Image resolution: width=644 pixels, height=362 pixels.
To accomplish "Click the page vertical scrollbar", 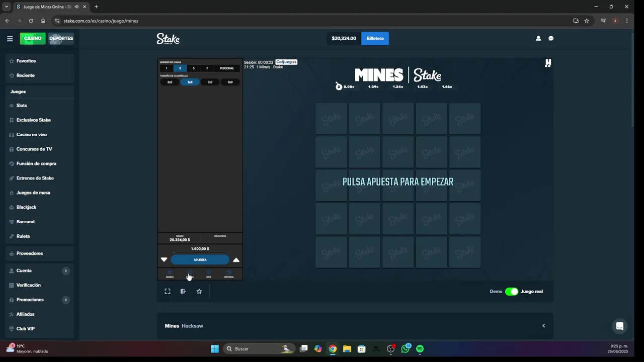I will coord(632,80).
